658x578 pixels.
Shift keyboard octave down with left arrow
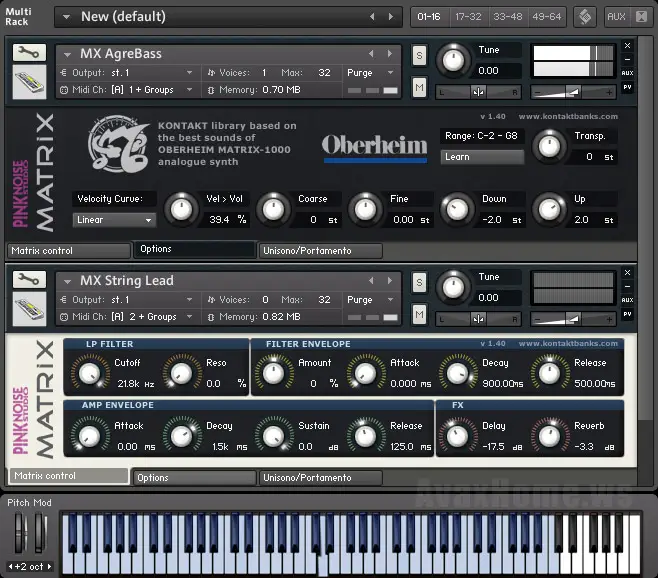[x=10, y=566]
